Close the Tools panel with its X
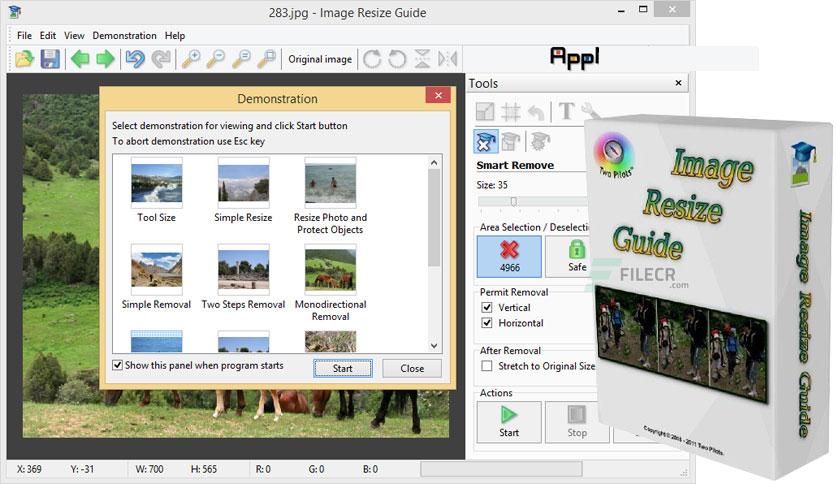This screenshot has height=484, width=836. click(x=678, y=83)
